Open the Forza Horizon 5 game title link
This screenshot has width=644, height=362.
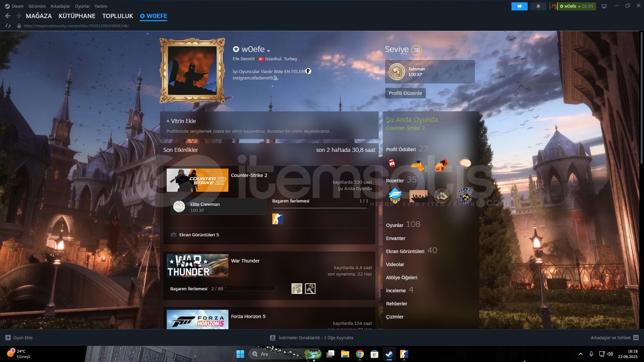pyautogui.click(x=248, y=316)
